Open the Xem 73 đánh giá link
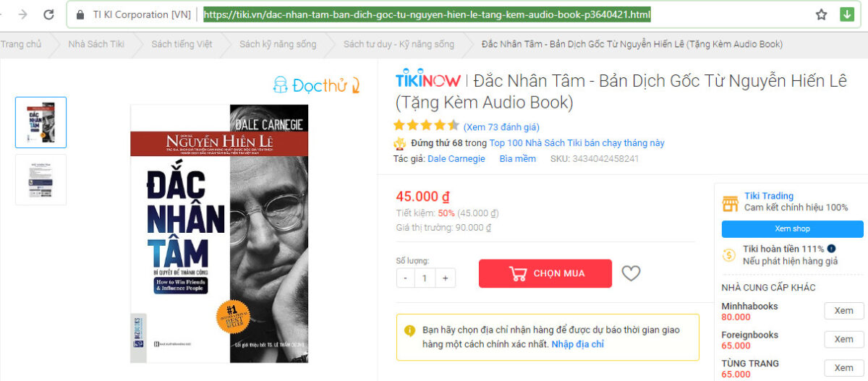868x381 pixels. [501, 127]
